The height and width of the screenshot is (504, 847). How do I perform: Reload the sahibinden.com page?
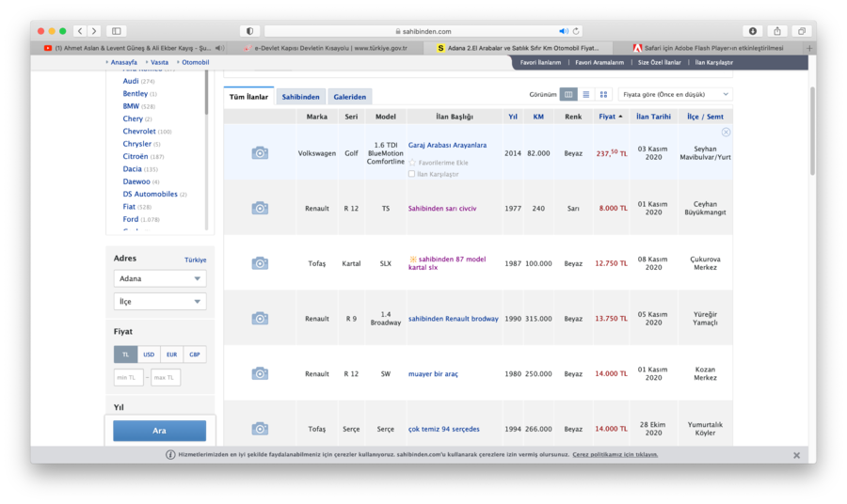click(x=576, y=31)
